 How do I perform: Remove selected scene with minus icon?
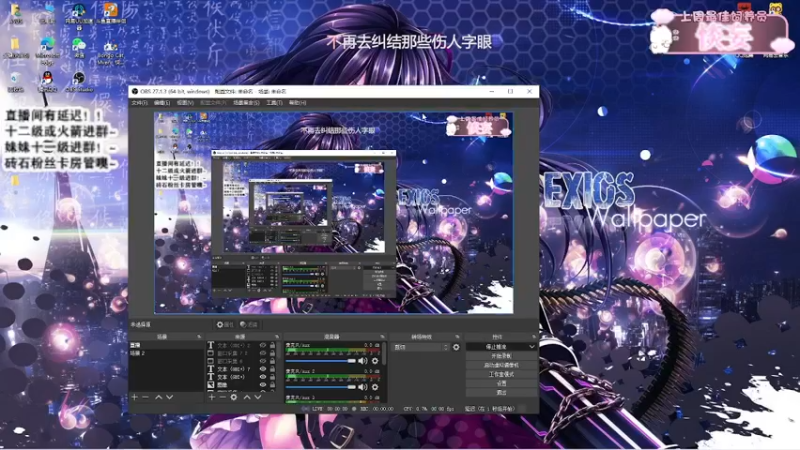coord(145,397)
